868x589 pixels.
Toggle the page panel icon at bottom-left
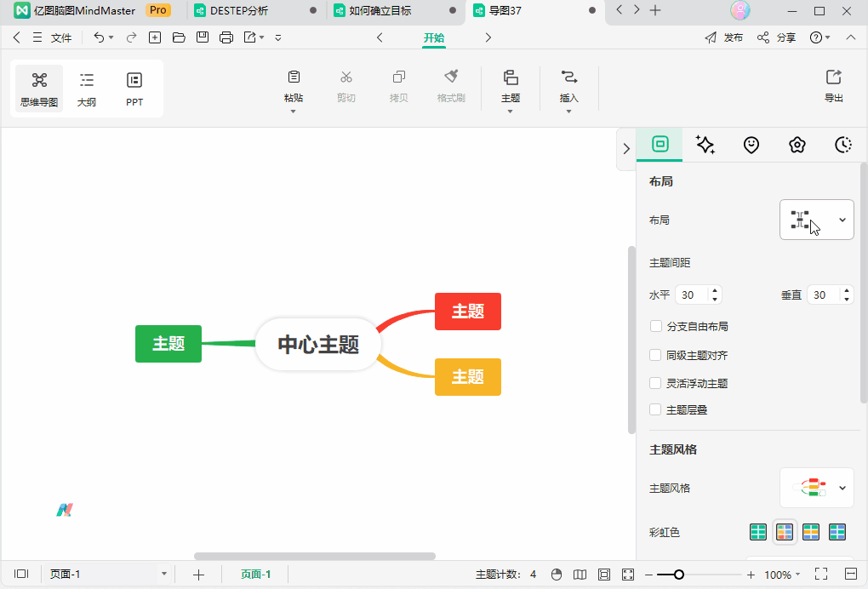tap(21, 574)
